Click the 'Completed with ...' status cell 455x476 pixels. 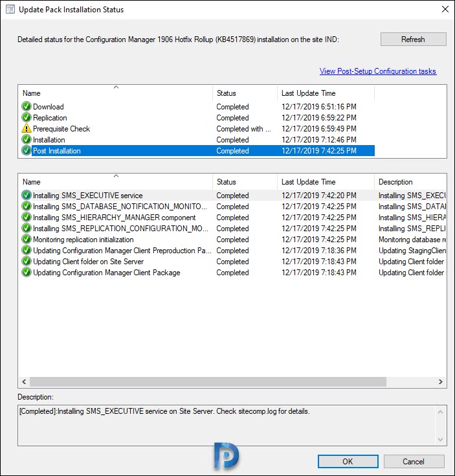click(x=243, y=129)
